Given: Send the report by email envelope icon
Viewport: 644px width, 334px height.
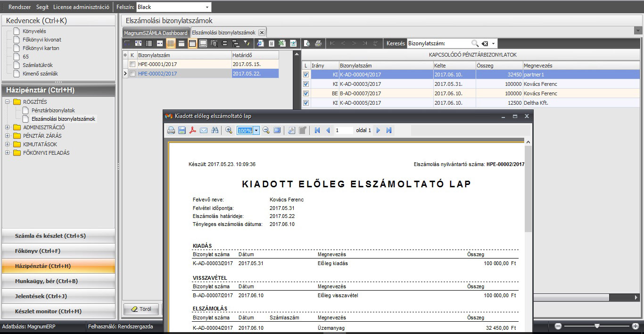Looking at the screenshot, I should 204,131.
